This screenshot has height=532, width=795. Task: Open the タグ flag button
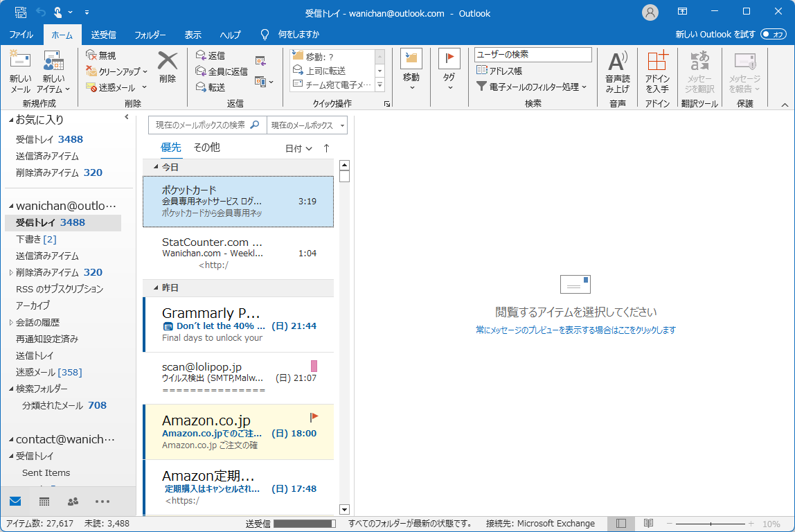point(449,70)
